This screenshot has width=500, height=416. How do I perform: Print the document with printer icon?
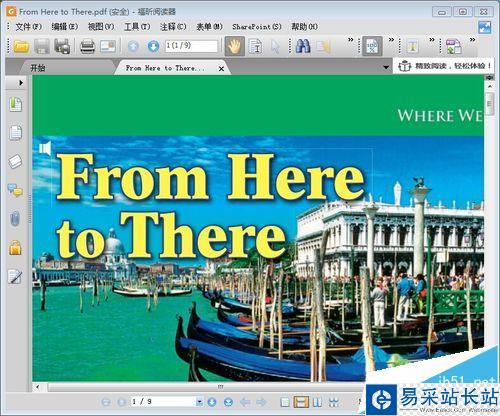pyautogui.click(x=88, y=46)
